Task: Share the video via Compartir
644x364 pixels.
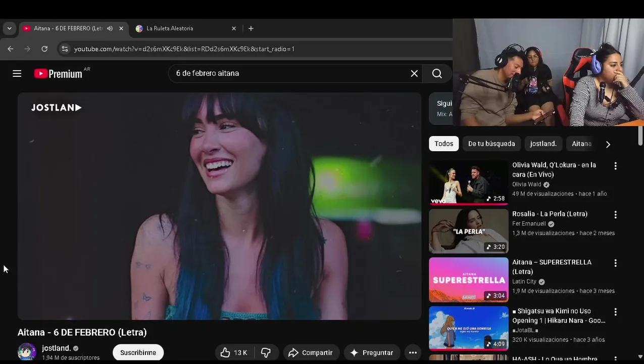Action: coord(311,352)
